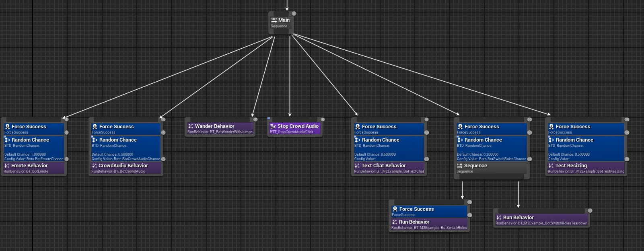
Task: Click the Text Chat Behavior icon
Action: [x=357, y=166]
